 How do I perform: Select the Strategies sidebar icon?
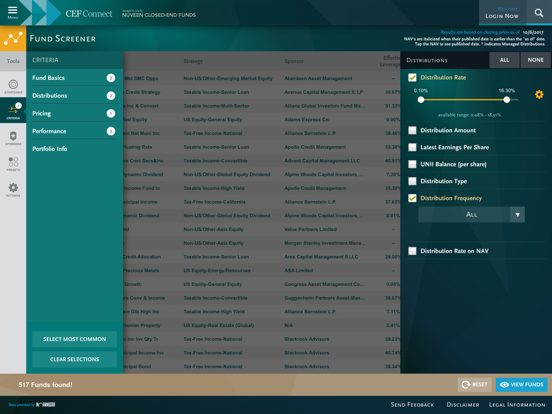pos(13,85)
